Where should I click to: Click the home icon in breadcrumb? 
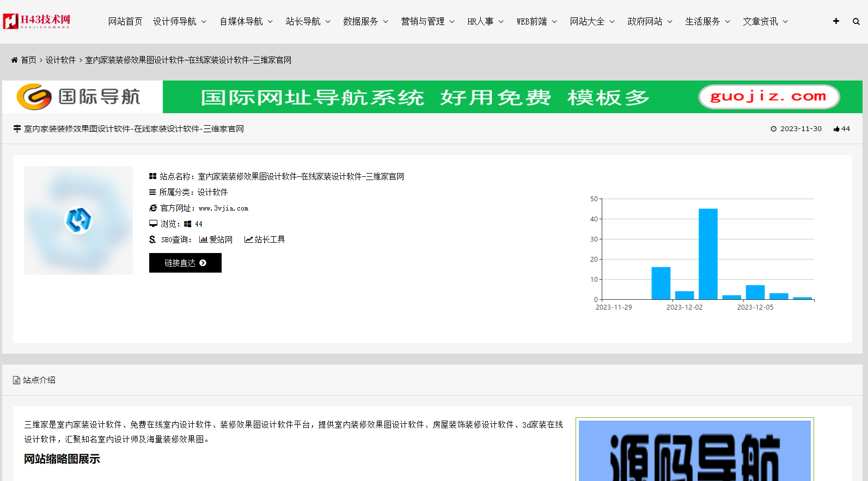pyautogui.click(x=15, y=60)
